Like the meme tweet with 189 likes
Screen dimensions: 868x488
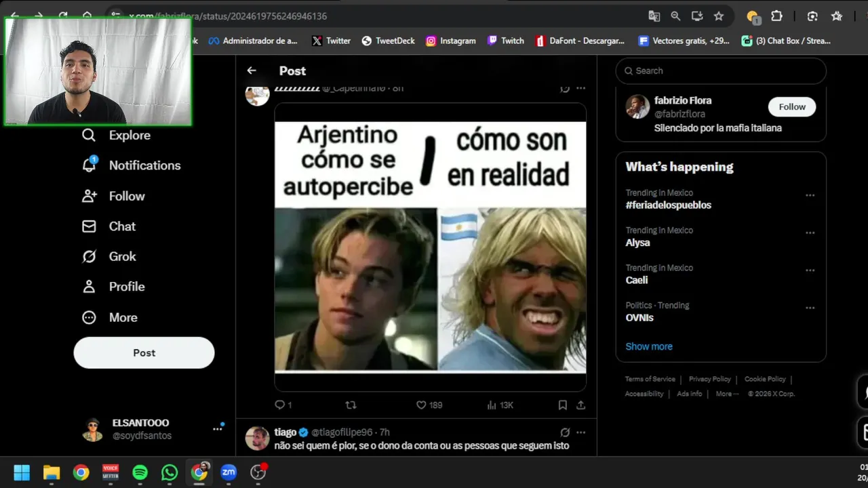coord(429,405)
